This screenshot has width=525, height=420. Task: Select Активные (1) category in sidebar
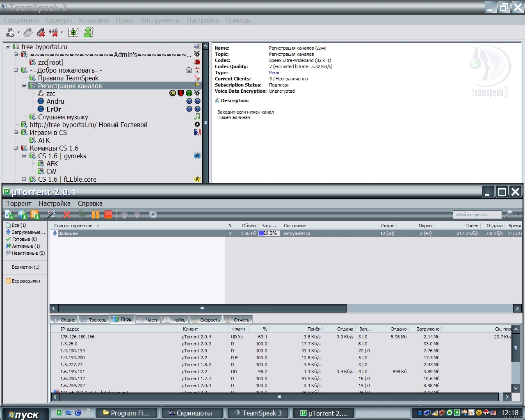pyautogui.click(x=23, y=246)
